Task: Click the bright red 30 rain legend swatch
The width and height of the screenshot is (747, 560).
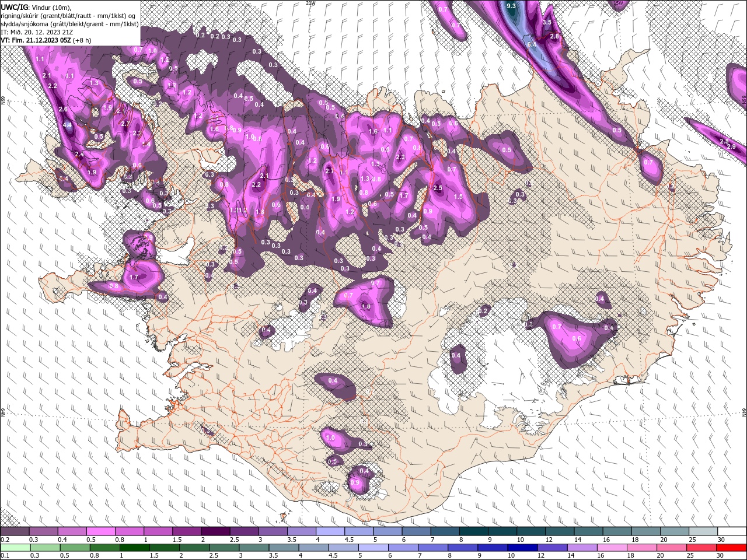Action: 731,547
